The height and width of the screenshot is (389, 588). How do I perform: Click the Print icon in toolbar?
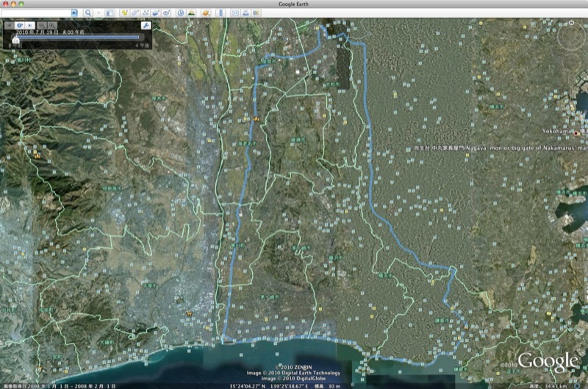click(245, 13)
